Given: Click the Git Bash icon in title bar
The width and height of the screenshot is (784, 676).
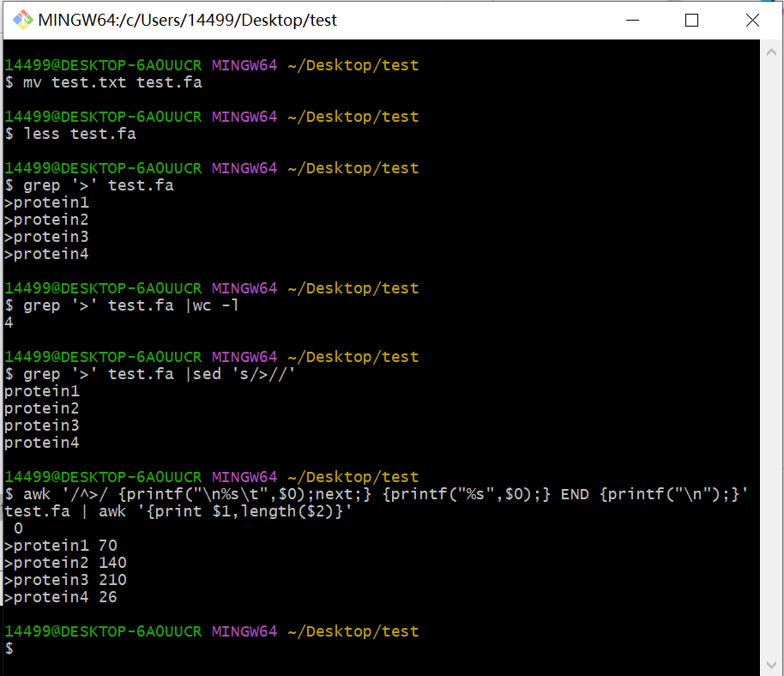Looking at the screenshot, I should pyautogui.click(x=22, y=20).
